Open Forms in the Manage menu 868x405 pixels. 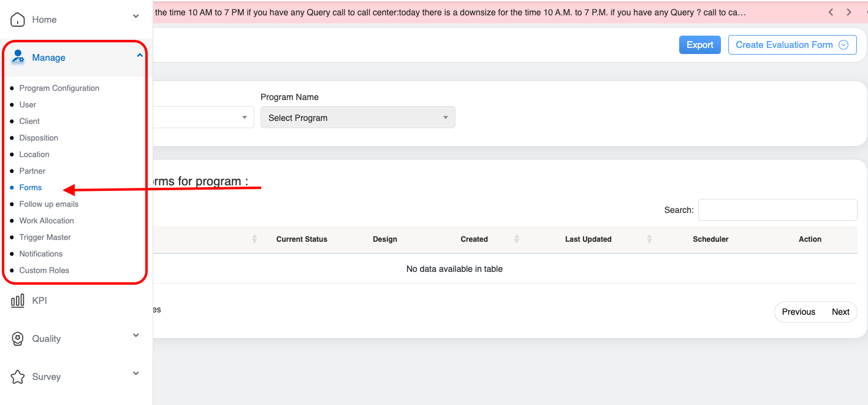[31, 188]
